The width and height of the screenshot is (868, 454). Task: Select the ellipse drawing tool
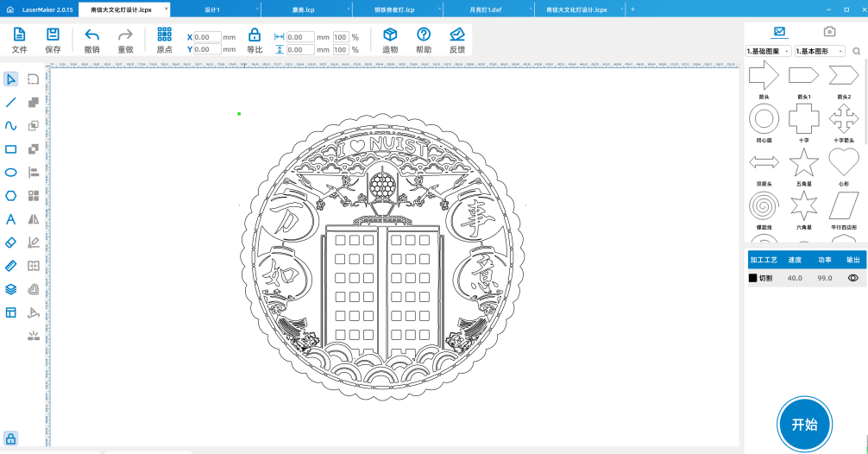[x=11, y=172]
